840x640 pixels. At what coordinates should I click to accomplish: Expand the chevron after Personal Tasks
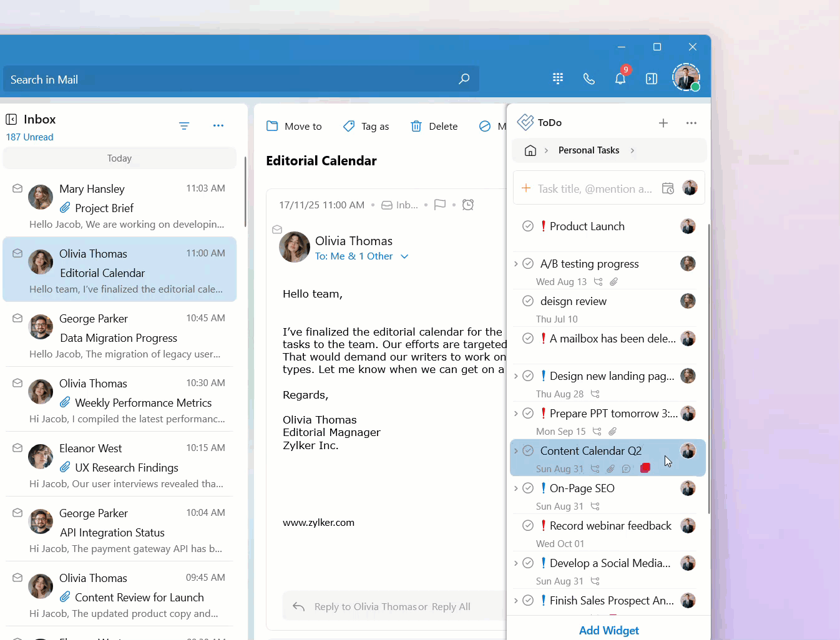point(632,150)
